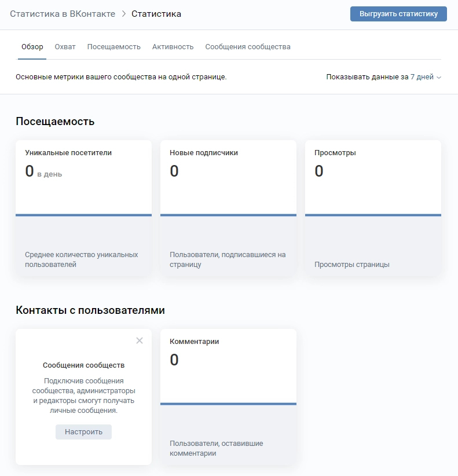Open the Охват tab
Image resolution: width=458 pixels, height=476 pixels.
(65, 47)
